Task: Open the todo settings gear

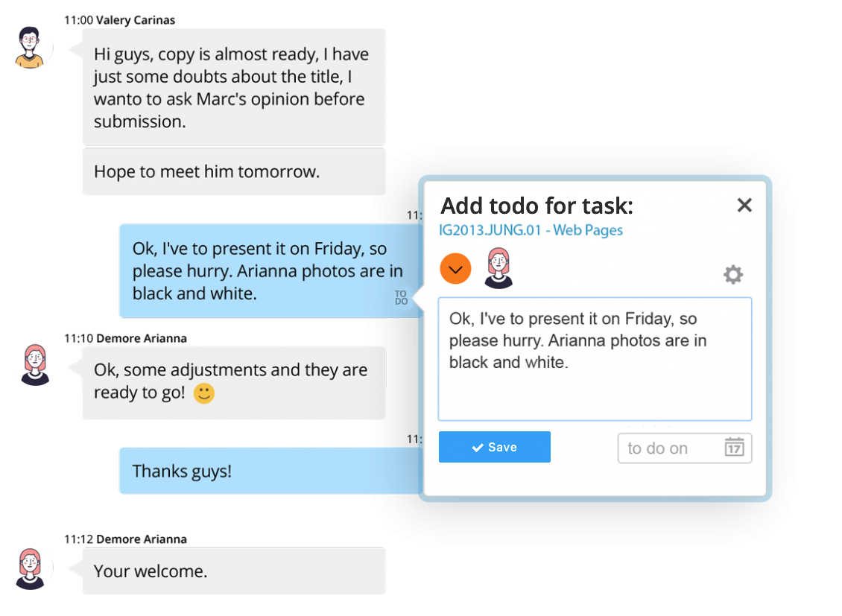Action: (733, 275)
